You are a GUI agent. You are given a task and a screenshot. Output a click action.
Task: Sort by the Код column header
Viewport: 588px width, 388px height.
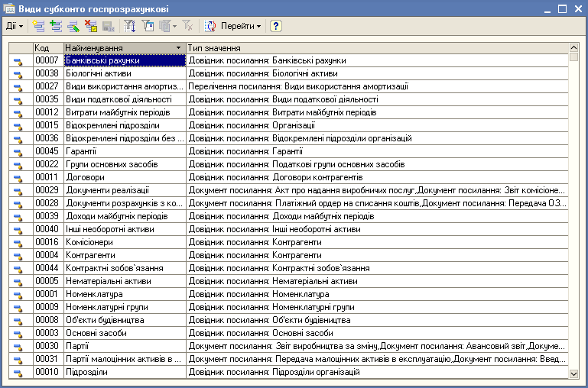coord(48,48)
